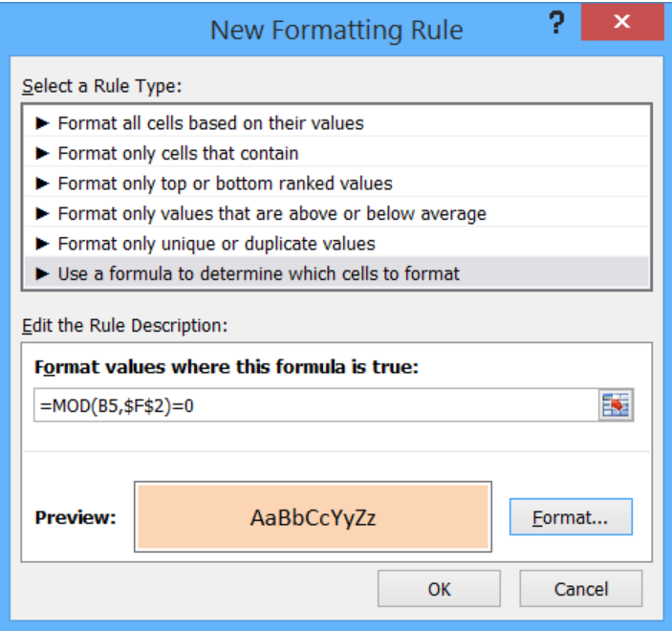This screenshot has height=631, width=672.
Task: Click arrow beside 'Format only top or bottom ranked values'
Action: [x=42, y=184]
